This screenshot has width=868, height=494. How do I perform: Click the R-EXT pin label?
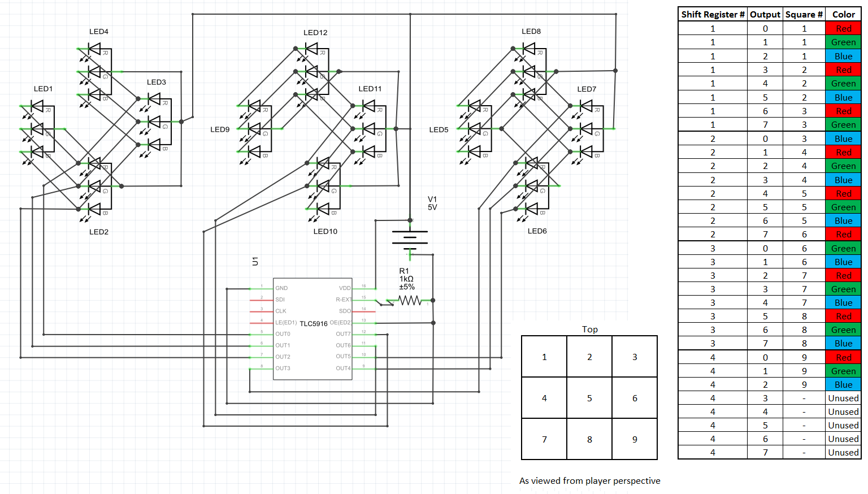(x=344, y=300)
